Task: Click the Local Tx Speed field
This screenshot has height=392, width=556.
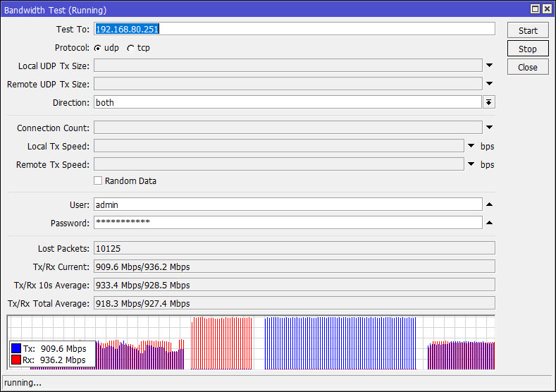Action: (x=279, y=146)
